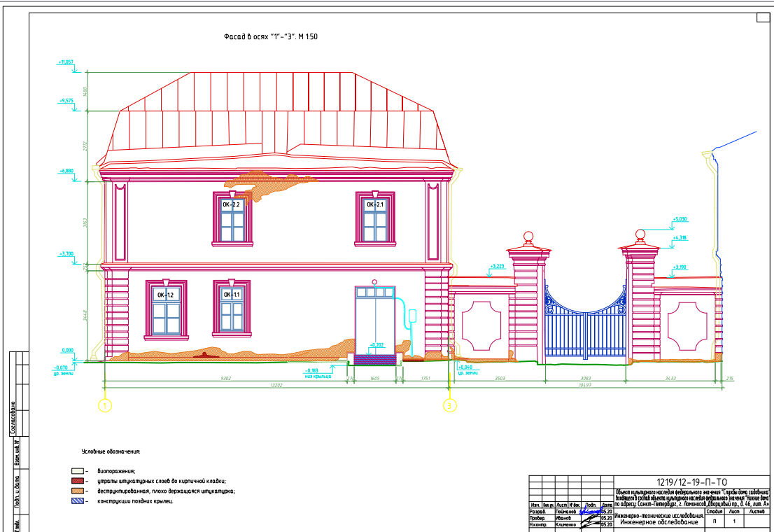The image size is (774, 532).
Task: Click the "биопоражения" legend swatch
Action: coord(78,471)
